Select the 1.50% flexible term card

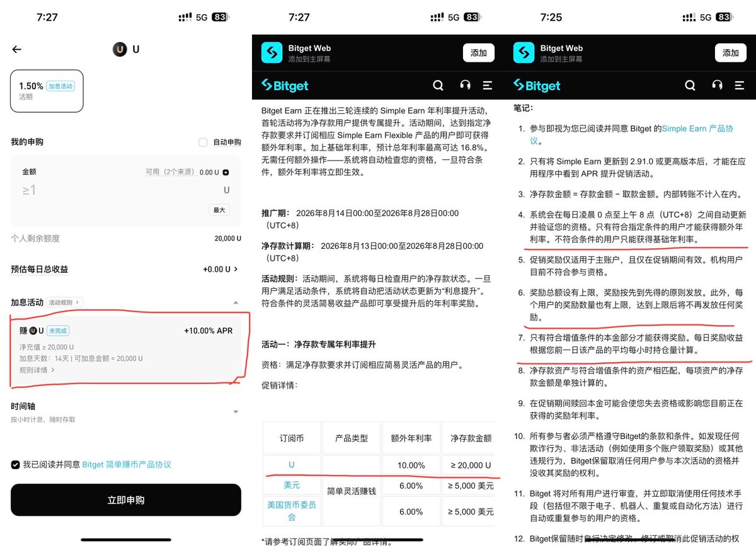pyautogui.click(x=47, y=91)
